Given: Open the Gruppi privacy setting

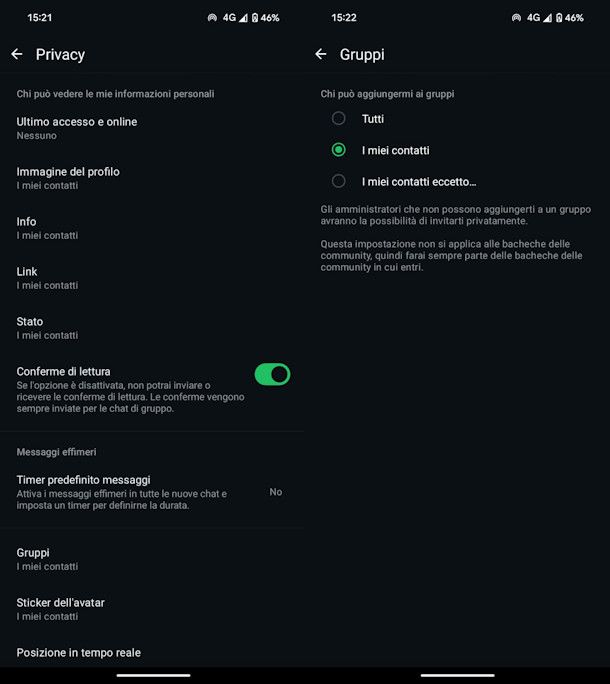Looking at the screenshot, I should 47,559.
